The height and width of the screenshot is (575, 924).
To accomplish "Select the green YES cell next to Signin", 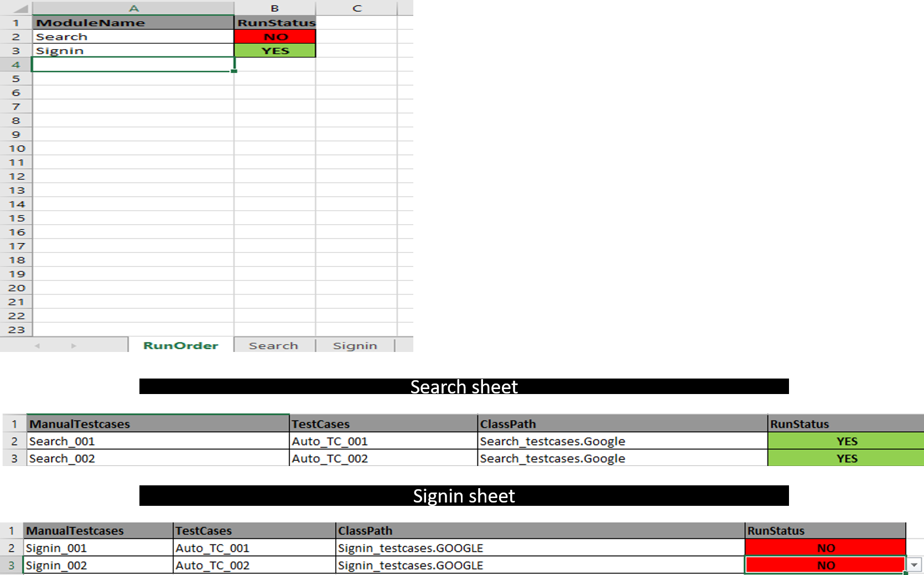I will pos(274,50).
